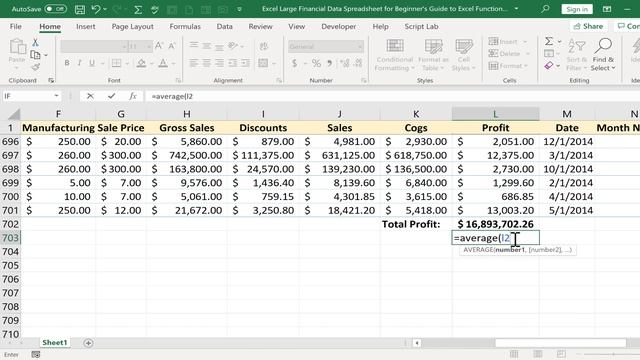Click the Cut scissors icon

pos(36,42)
